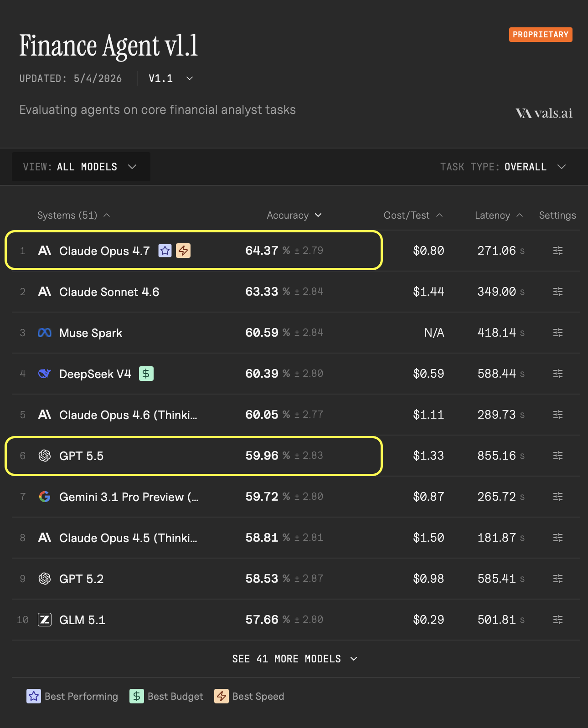
Task: Open the Claude Opus 4.7 model name
Action: [x=104, y=251]
